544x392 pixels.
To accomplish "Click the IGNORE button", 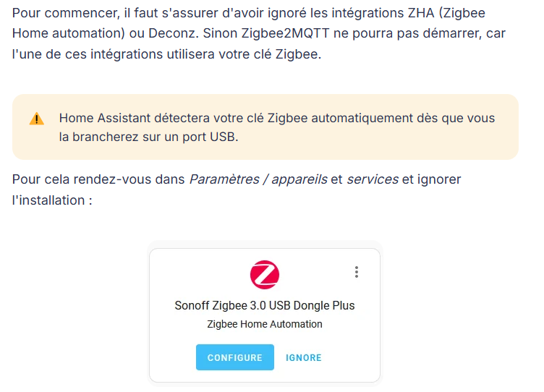I will (x=304, y=357).
